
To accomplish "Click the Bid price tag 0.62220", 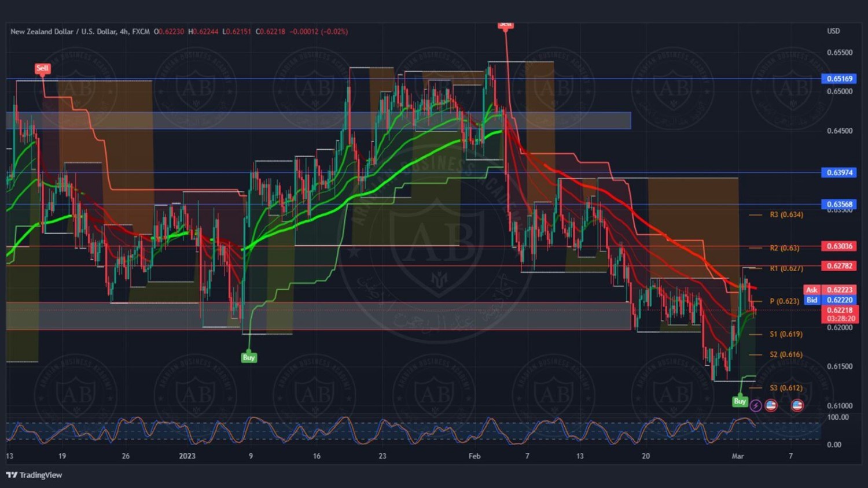I will tap(831, 300).
